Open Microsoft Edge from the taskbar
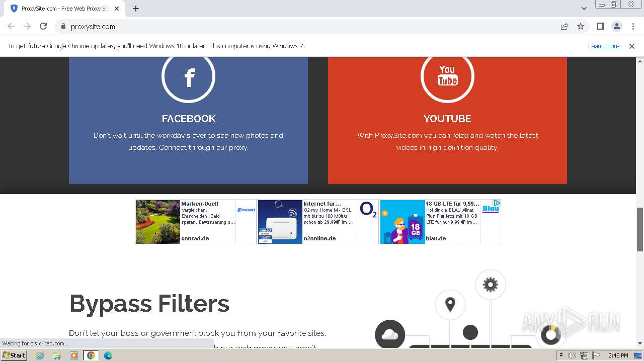 coord(108,355)
